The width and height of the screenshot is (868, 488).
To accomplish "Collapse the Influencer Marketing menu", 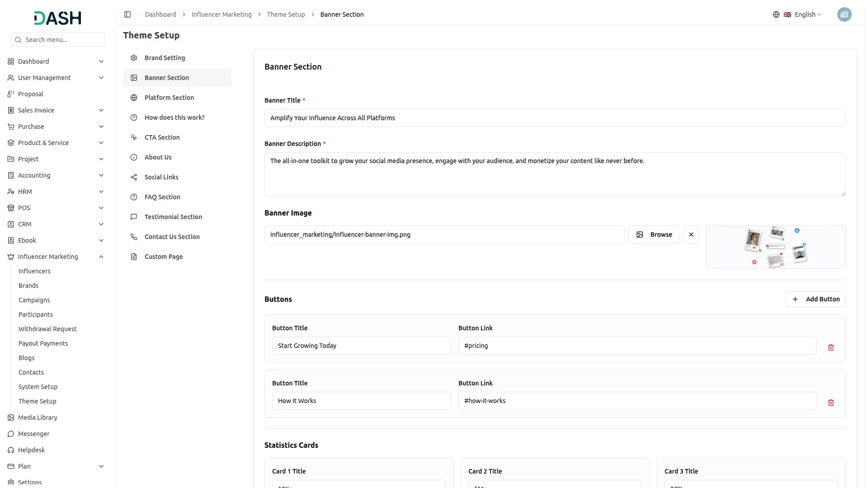I will [101, 257].
